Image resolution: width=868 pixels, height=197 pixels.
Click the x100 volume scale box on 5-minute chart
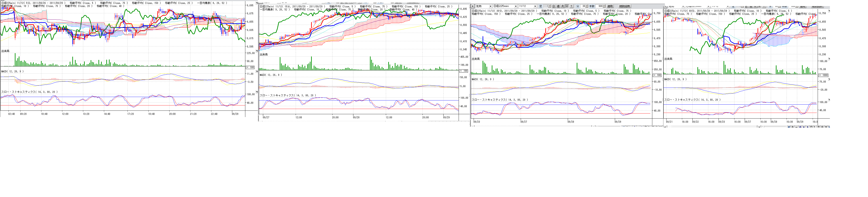point(250,67)
